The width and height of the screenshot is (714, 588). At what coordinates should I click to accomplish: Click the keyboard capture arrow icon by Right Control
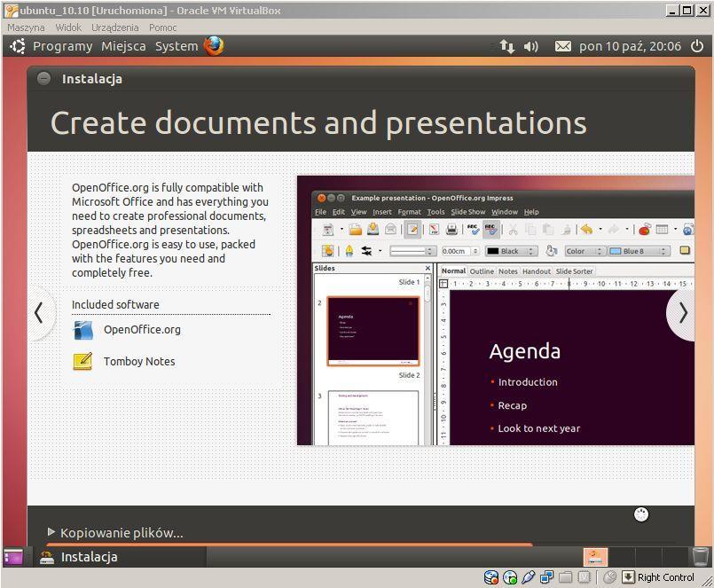tap(628, 577)
